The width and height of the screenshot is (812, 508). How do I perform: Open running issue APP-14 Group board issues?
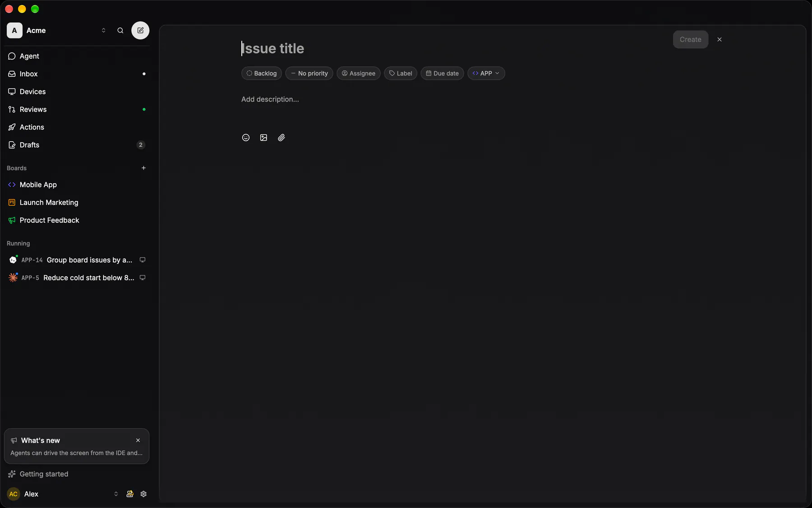coord(77,260)
